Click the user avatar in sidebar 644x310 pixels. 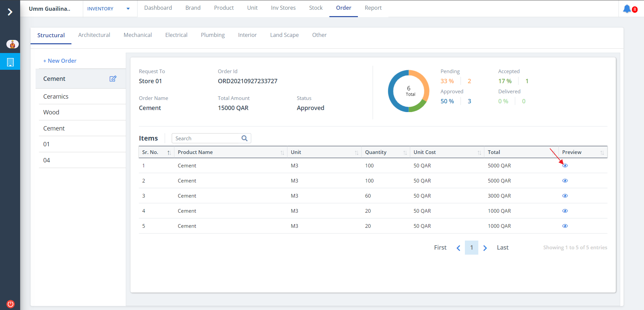(x=12, y=44)
